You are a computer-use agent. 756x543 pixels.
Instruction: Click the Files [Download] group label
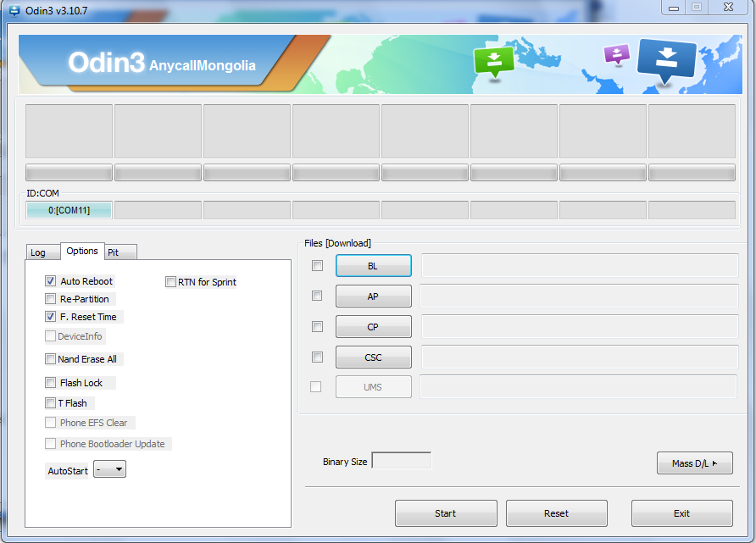(x=337, y=243)
